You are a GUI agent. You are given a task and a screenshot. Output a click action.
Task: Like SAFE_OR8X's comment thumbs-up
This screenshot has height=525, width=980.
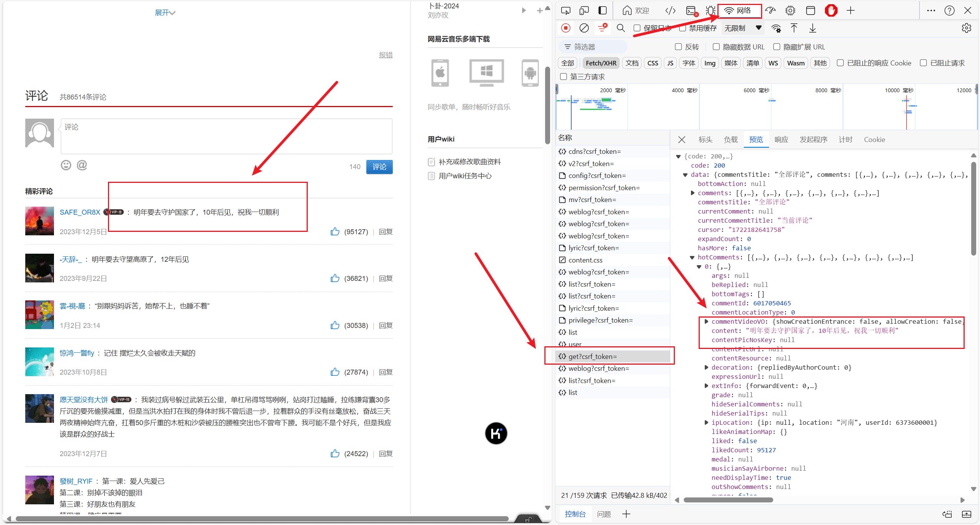[335, 231]
